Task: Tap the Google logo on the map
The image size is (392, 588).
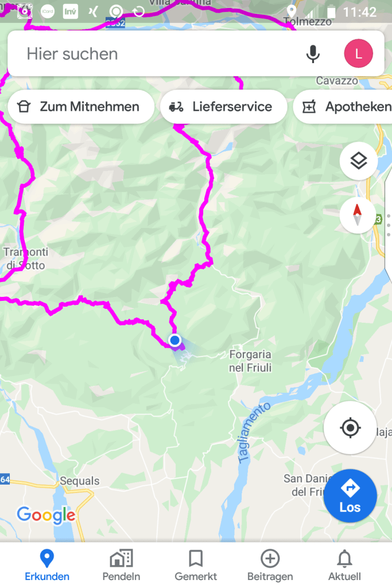Action: (46, 515)
